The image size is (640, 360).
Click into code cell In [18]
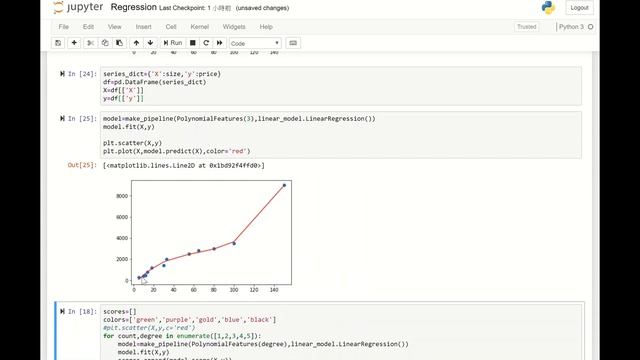(341, 332)
